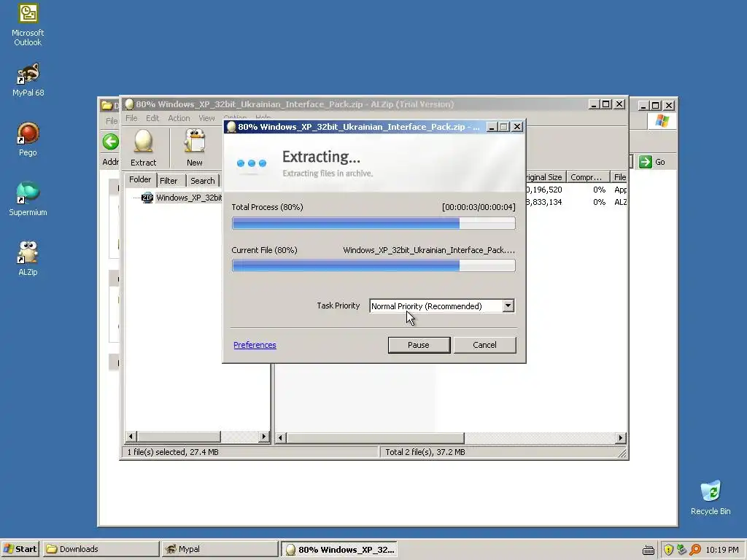This screenshot has height=560, width=747.
Task: Click the elapsed time '[00:00:03/00:00:04]'
Action: pyautogui.click(x=479, y=207)
